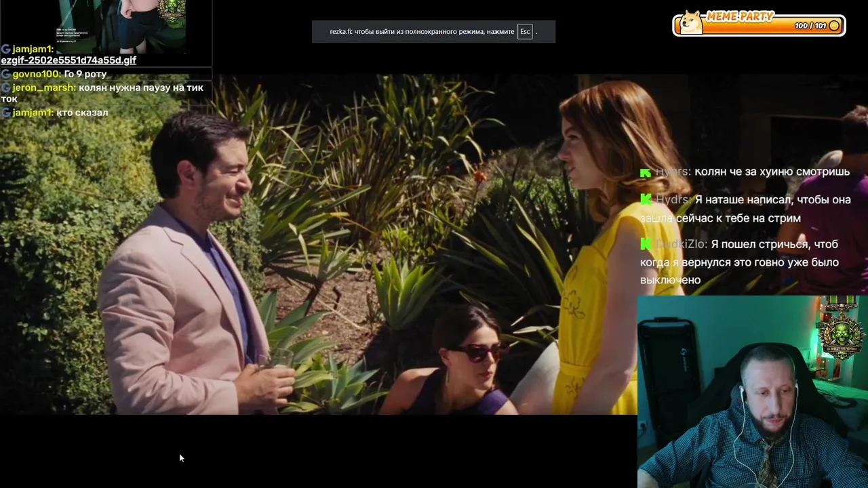Viewport: 868px width, 488px height.
Task: Click the Meme Party 100 / 101 progress bar
Action: pyautogui.click(x=759, y=26)
